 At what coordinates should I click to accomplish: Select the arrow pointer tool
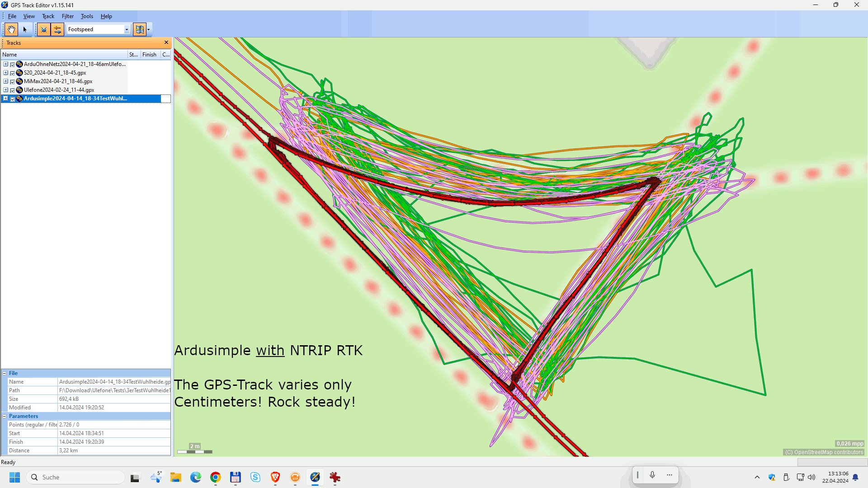click(25, 29)
